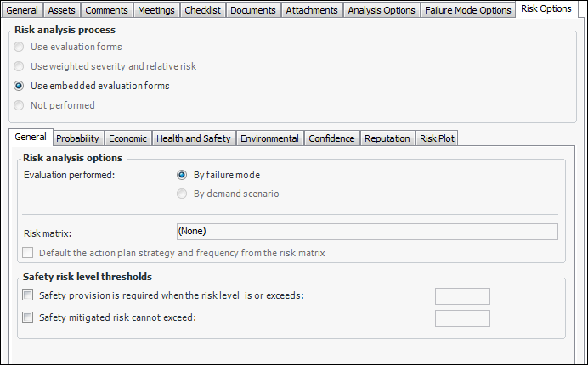Viewport: 588px width, 365px height.
Task: Open the Meetings tab
Action: [155, 10]
